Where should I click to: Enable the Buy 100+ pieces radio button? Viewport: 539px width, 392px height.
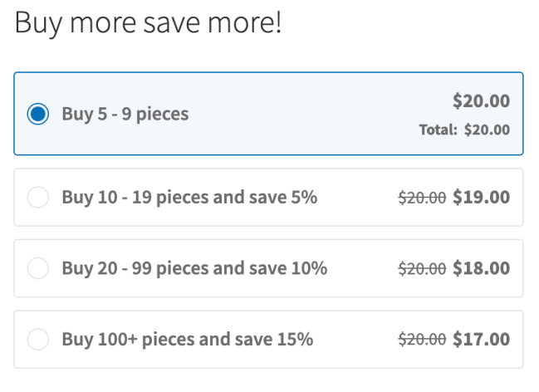point(38,339)
